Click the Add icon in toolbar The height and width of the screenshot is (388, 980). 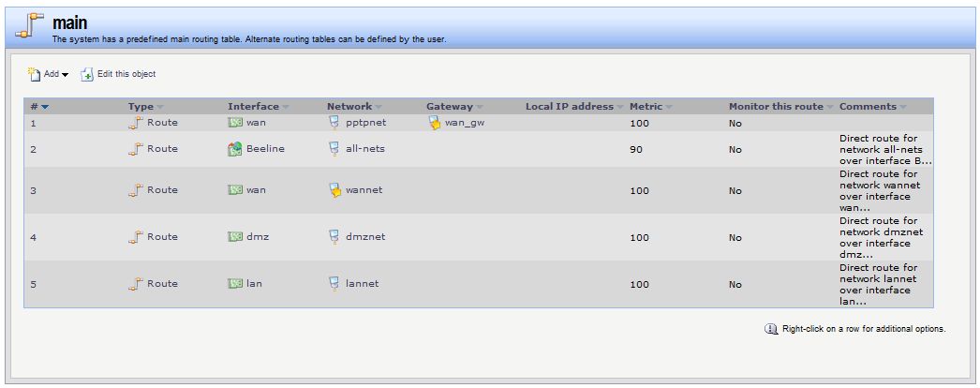pos(34,73)
